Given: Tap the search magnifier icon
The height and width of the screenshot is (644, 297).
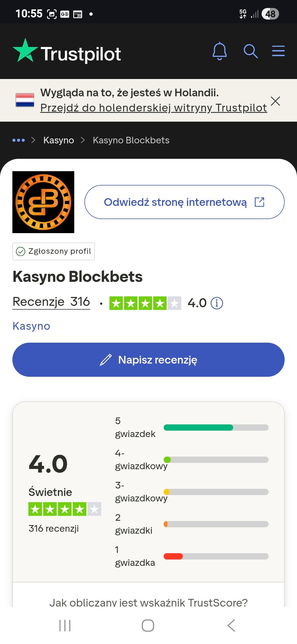Looking at the screenshot, I should point(251,51).
